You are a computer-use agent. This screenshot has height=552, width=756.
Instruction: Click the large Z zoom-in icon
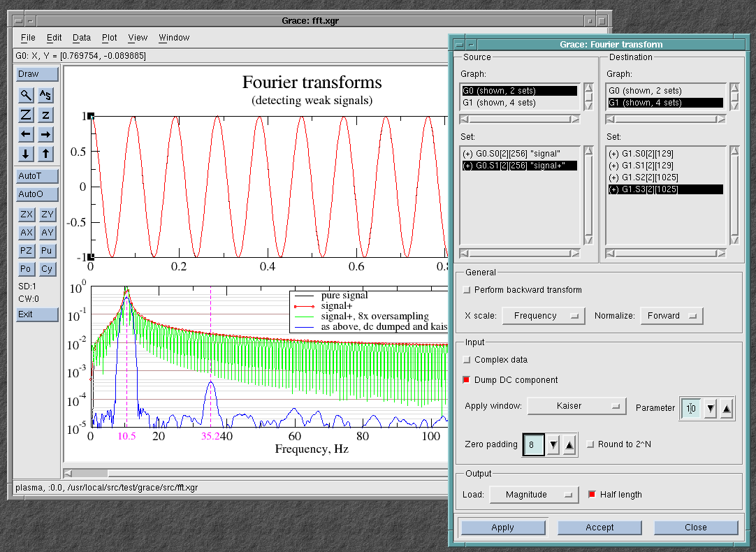27,115
